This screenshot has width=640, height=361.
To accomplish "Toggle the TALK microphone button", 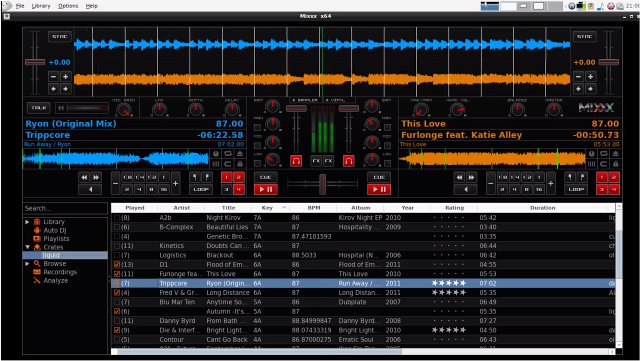I will (x=39, y=108).
